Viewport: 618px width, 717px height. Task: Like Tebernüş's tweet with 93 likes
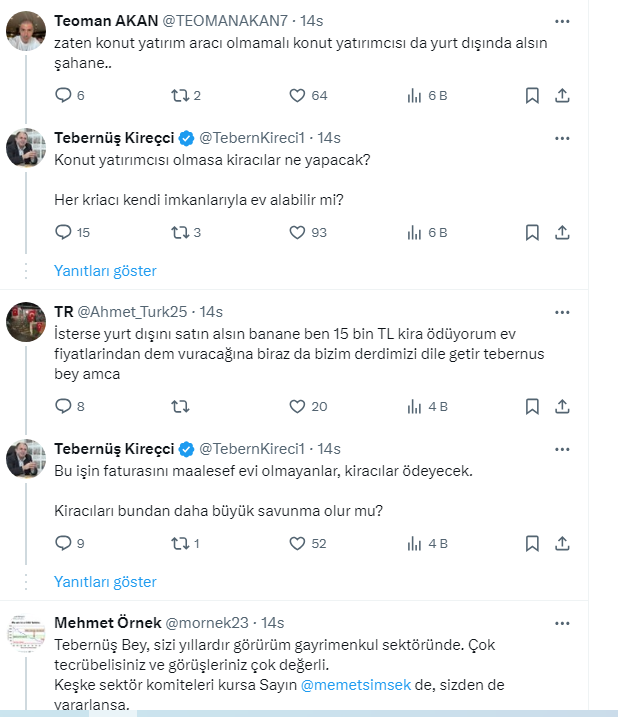pyautogui.click(x=297, y=232)
